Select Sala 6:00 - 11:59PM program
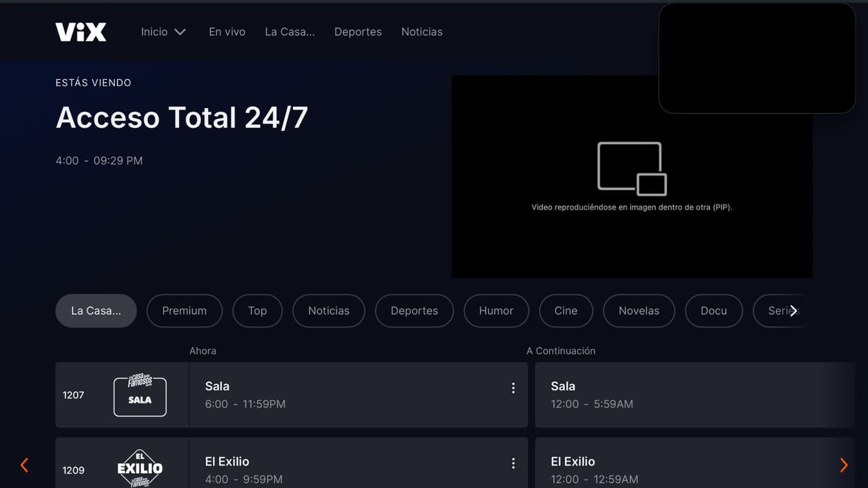The image size is (868, 488). 358,395
